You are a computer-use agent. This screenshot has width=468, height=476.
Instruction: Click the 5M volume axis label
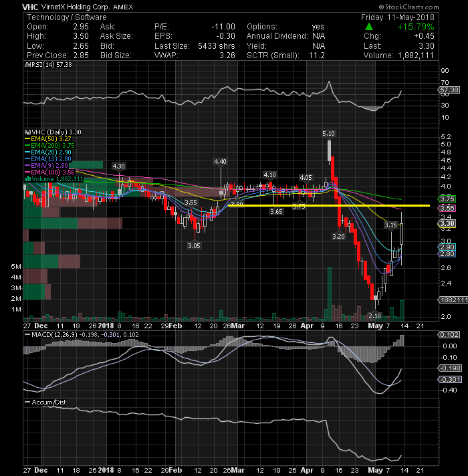coord(16,267)
